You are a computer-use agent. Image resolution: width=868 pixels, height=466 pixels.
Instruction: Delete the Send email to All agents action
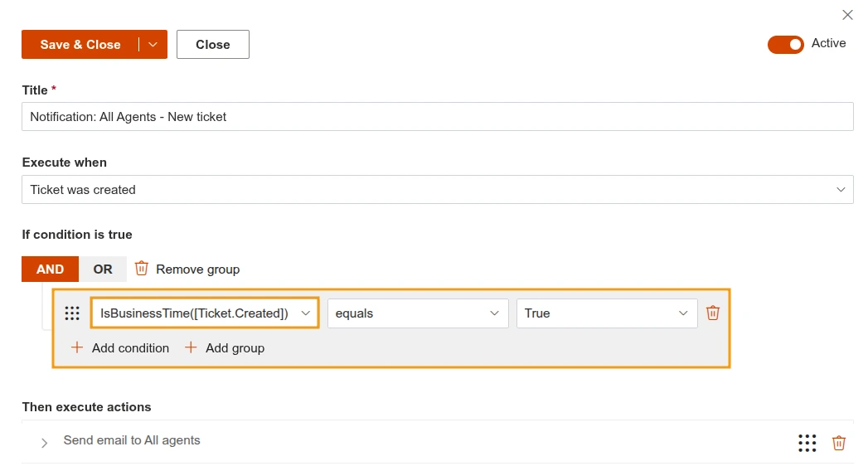click(839, 443)
